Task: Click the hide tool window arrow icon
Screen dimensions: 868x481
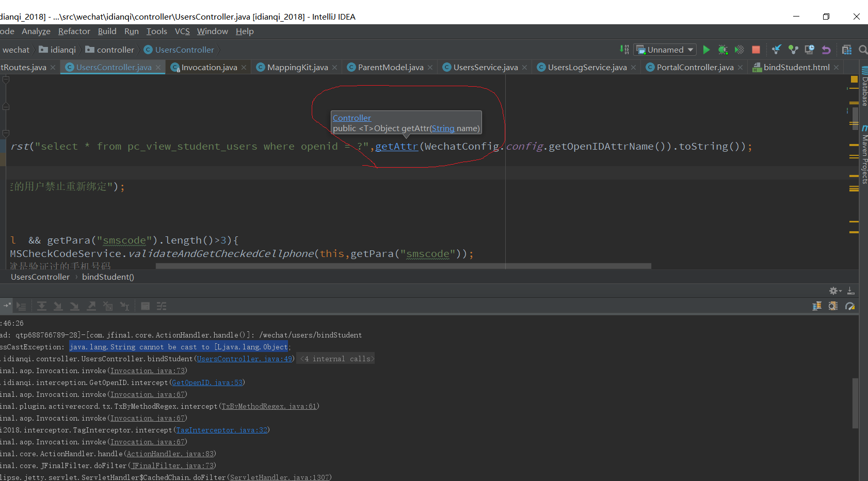Action: pos(851,291)
